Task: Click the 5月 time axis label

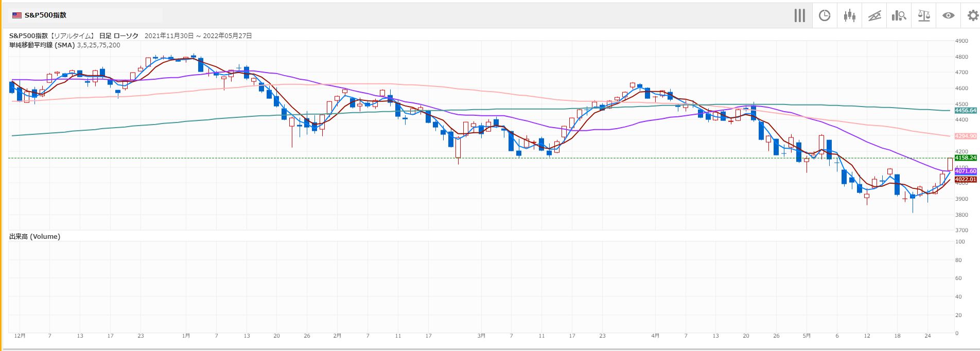Action: [x=807, y=336]
